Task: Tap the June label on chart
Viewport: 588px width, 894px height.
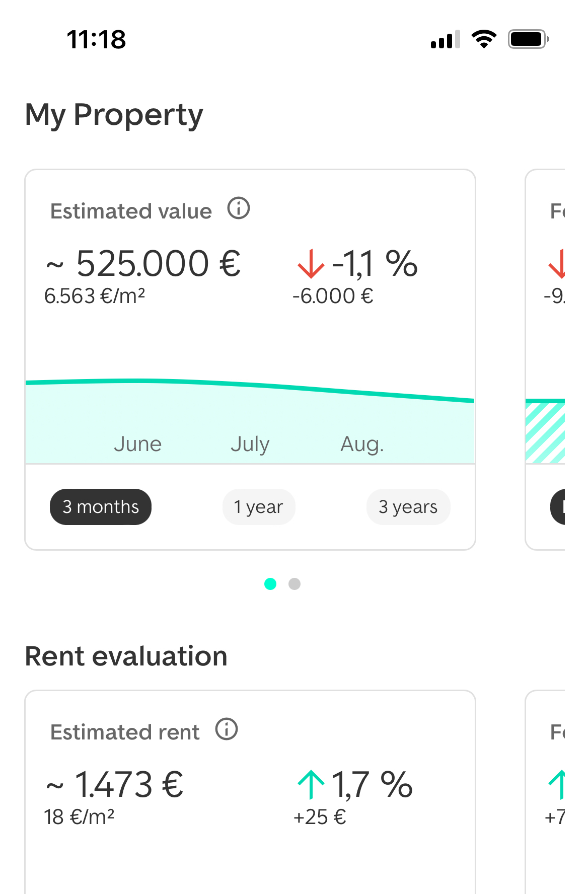Action: point(137,444)
